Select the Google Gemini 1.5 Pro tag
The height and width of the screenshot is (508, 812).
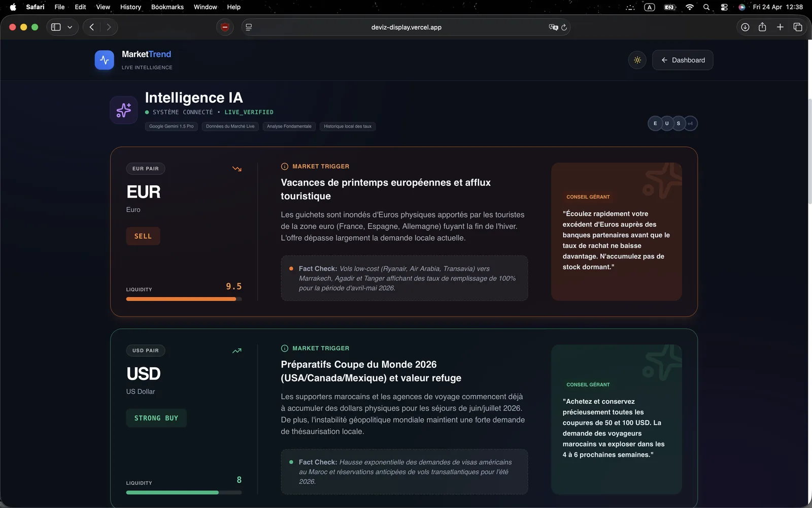[x=172, y=126]
